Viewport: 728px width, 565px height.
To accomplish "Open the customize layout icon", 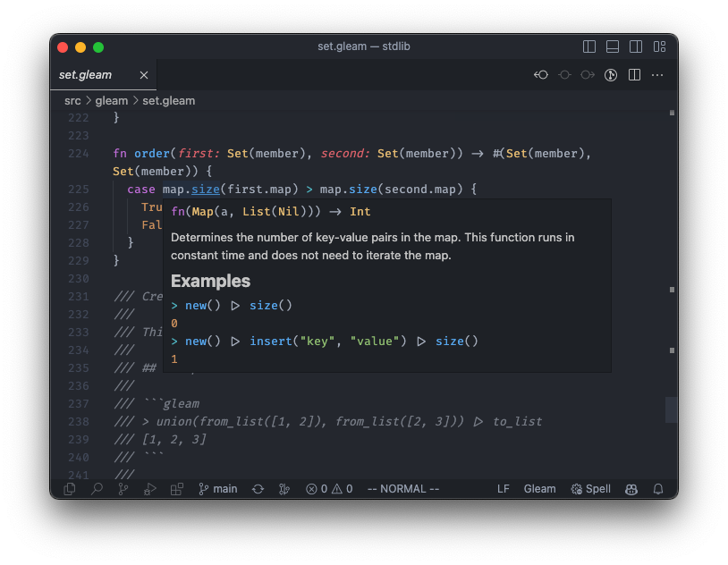I will [659, 46].
